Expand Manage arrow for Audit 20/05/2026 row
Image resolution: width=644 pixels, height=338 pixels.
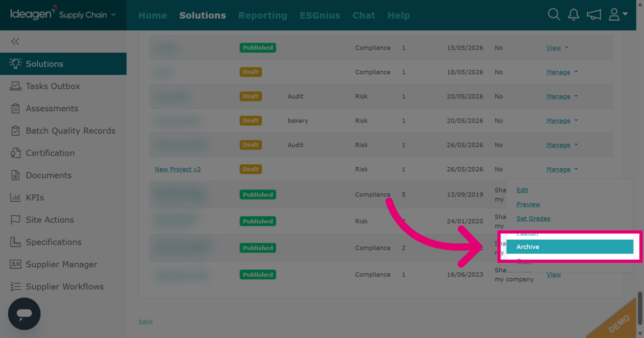coord(576,96)
